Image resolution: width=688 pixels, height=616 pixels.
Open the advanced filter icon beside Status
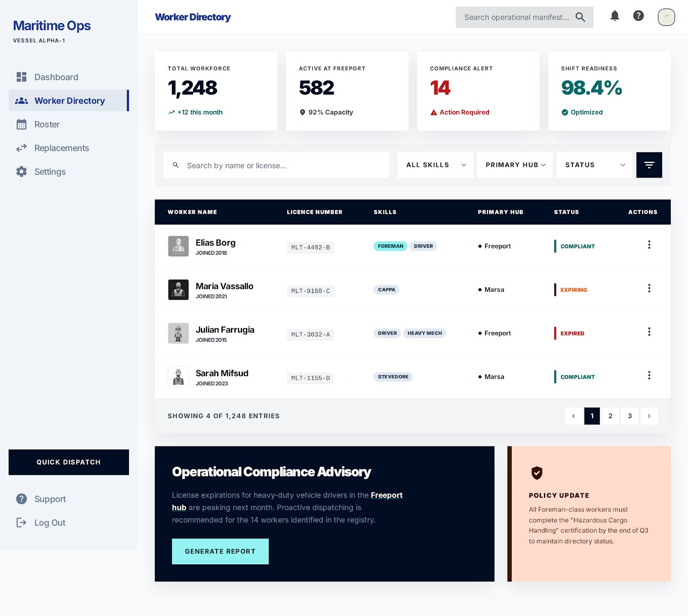pyautogui.click(x=649, y=165)
